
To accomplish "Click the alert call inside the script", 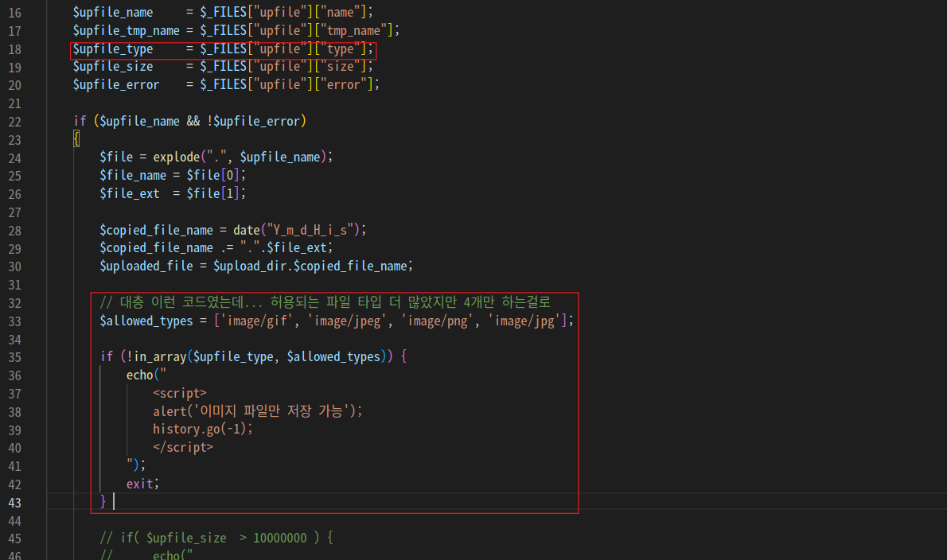I will pyautogui.click(x=170, y=411).
